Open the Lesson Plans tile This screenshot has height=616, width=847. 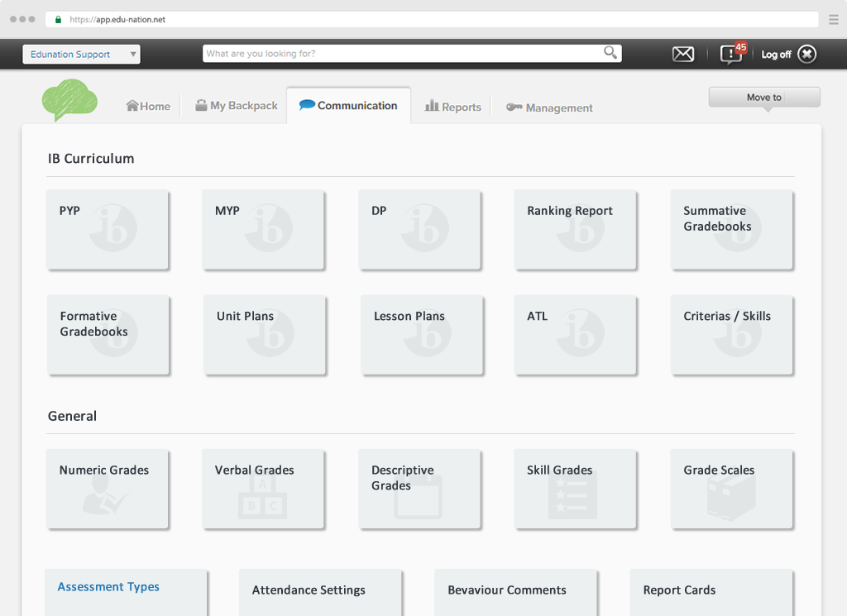click(x=422, y=335)
